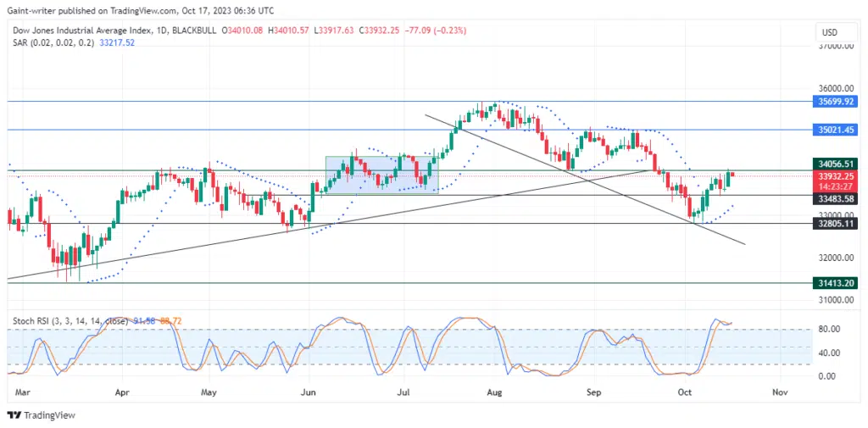Click the Aug label on time axis
Image resolution: width=868 pixels, height=428 pixels.
pos(494,392)
